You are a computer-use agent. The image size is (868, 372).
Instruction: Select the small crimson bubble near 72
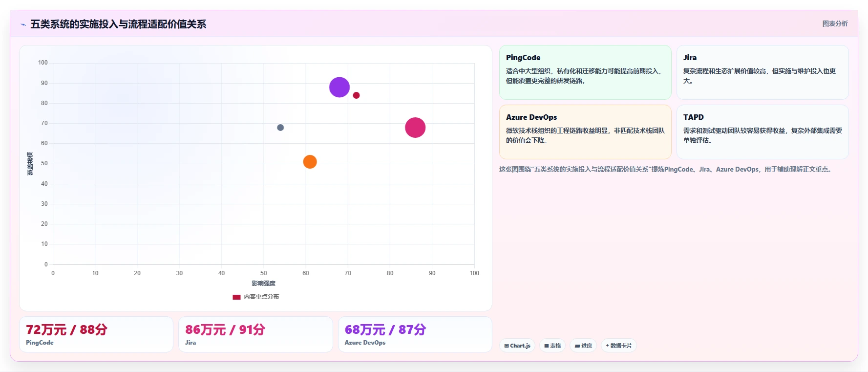(356, 95)
